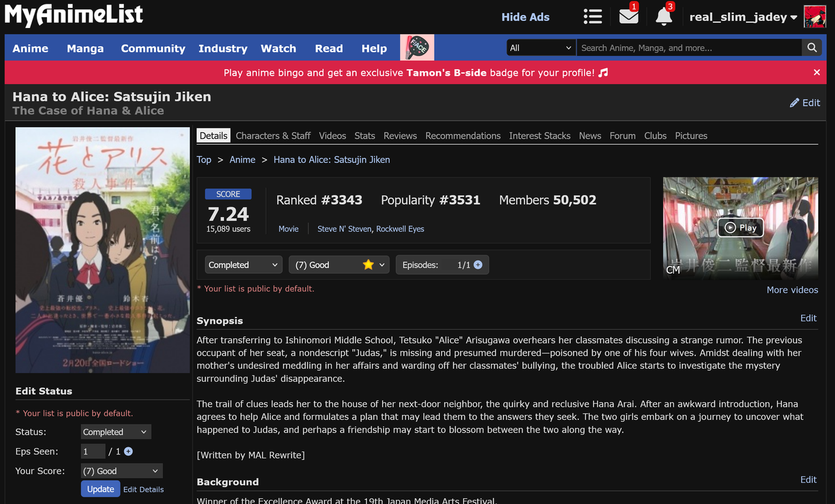Switch to the Recommendations tab
This screenshot has height=504, width=835.
pos(463,136)
